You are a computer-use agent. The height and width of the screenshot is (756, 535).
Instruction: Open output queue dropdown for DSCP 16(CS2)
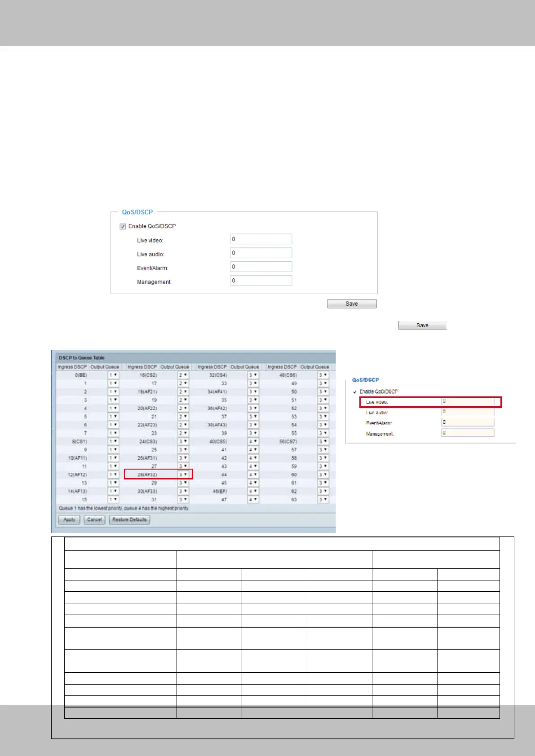point(183,375)
